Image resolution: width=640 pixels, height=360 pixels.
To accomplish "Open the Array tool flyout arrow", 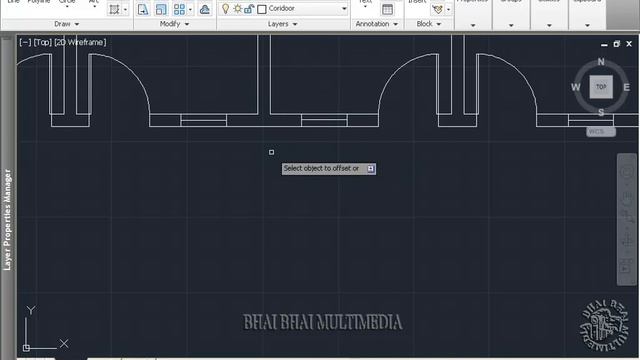I will (190, 9).
